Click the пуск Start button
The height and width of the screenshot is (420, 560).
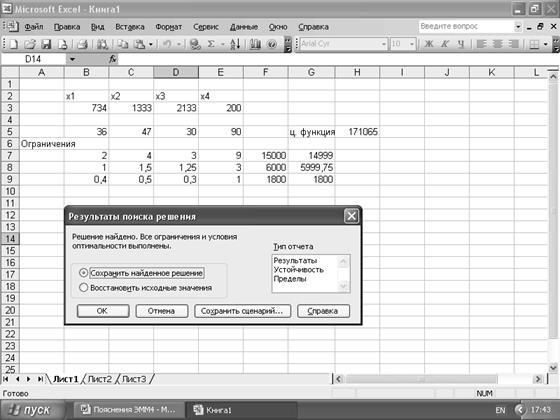coord(33,410)
